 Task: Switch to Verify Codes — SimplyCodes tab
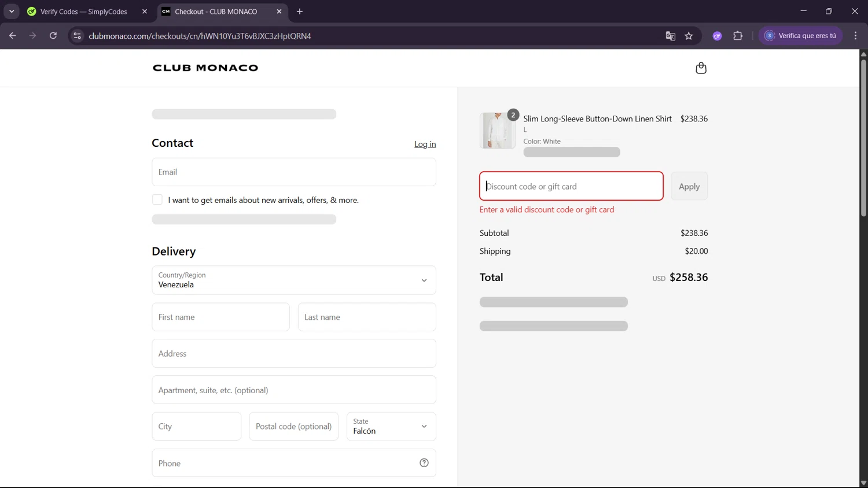click(x=84, y=12)
